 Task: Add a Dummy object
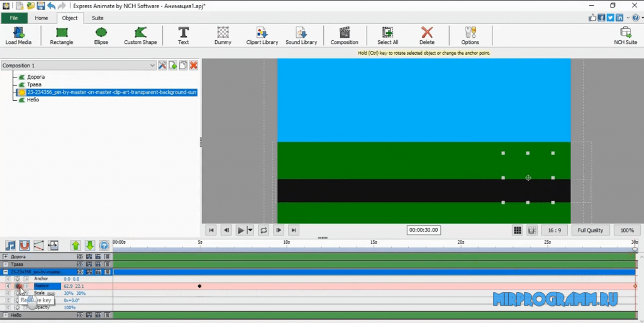pyautogui.click(x=223, y=36)
